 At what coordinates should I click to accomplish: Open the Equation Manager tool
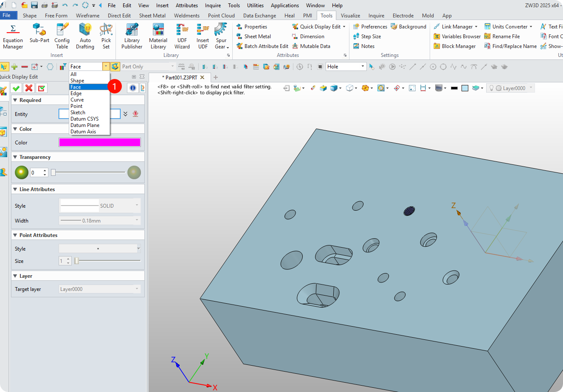point(13,36)
